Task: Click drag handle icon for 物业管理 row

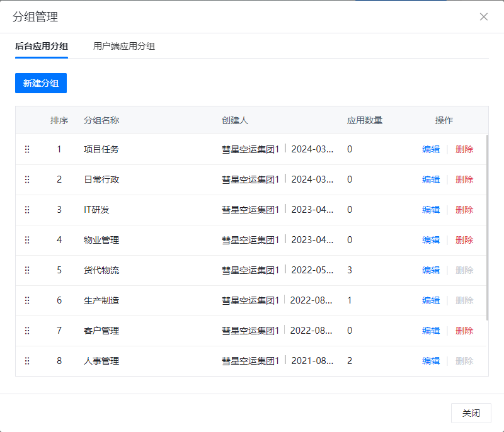Action: pos(27,240)
